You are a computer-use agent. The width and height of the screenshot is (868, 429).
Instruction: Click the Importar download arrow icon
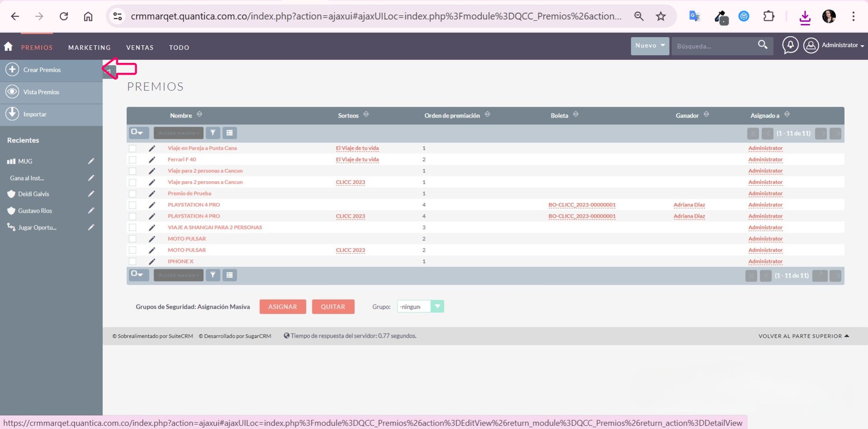(12, 114)
